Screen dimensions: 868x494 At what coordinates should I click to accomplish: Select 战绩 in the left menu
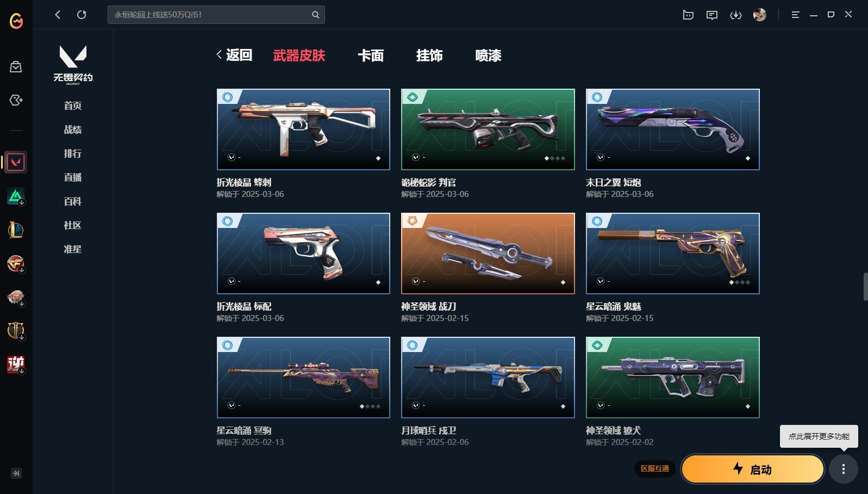(x=73, y=129)
